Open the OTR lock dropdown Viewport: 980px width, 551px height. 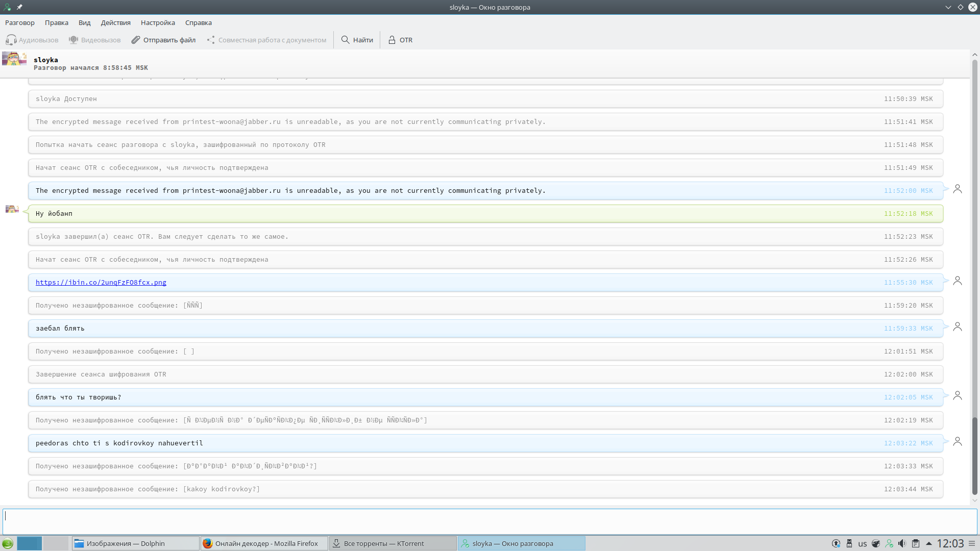tap(401, 40)
